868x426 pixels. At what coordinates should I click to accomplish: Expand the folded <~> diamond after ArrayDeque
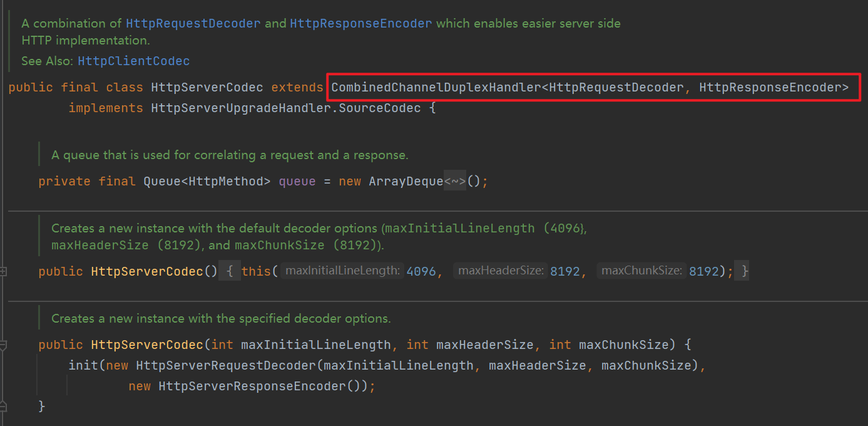coord(455,182)
